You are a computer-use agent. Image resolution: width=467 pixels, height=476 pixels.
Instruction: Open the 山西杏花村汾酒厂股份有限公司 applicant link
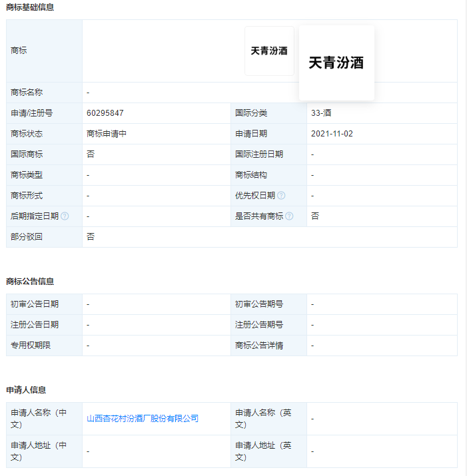pos(143,419)
